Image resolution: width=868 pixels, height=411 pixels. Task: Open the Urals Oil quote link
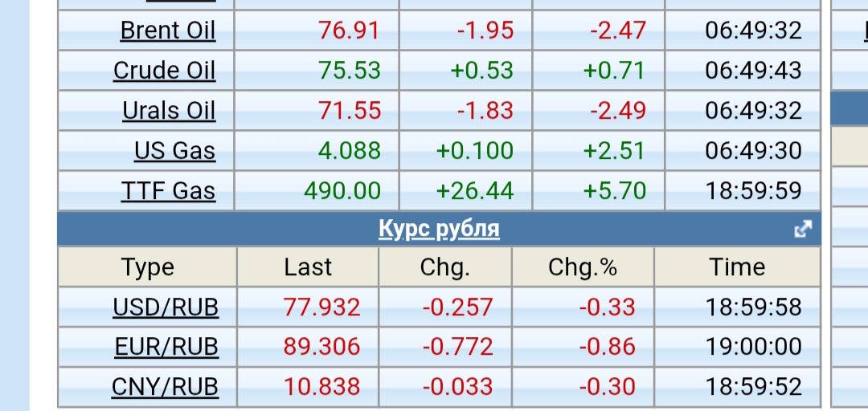coord(169,111)
